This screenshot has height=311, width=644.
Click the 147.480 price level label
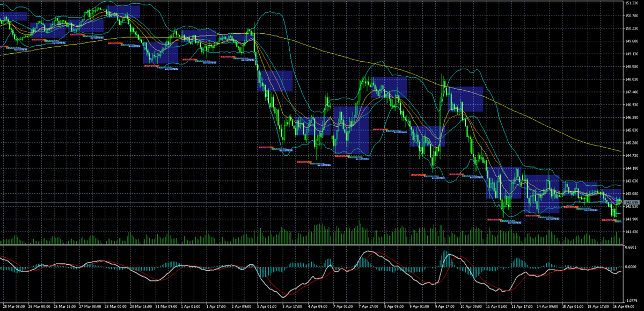click(x=632, y=92)
